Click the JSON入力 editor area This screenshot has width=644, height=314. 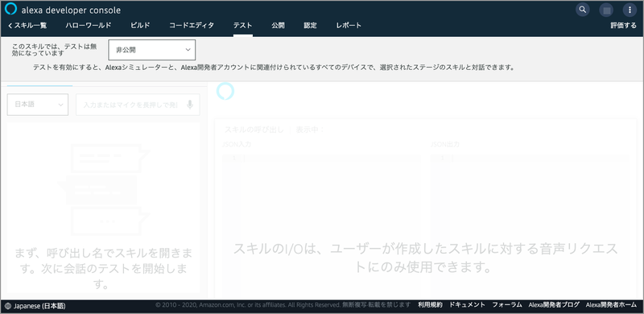(x=321, y=226)
